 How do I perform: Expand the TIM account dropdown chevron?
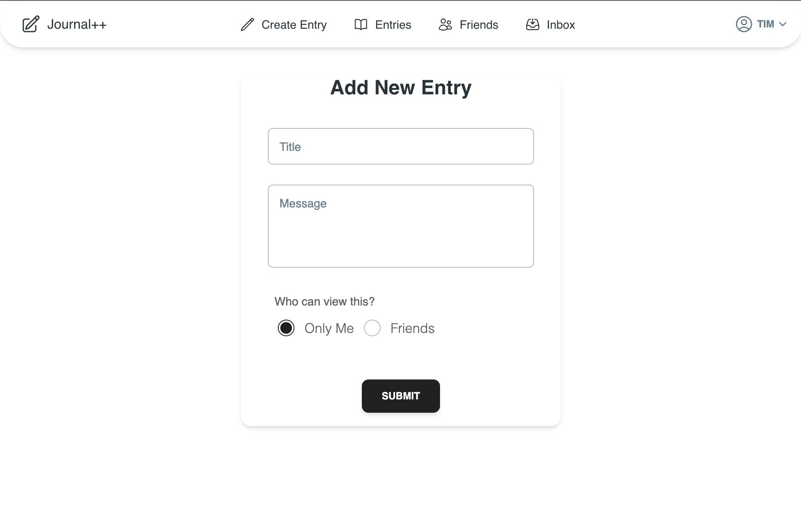784,24
